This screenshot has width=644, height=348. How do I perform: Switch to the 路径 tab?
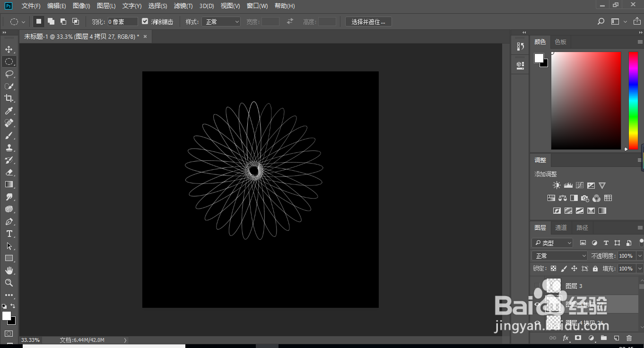click(582, 228)
